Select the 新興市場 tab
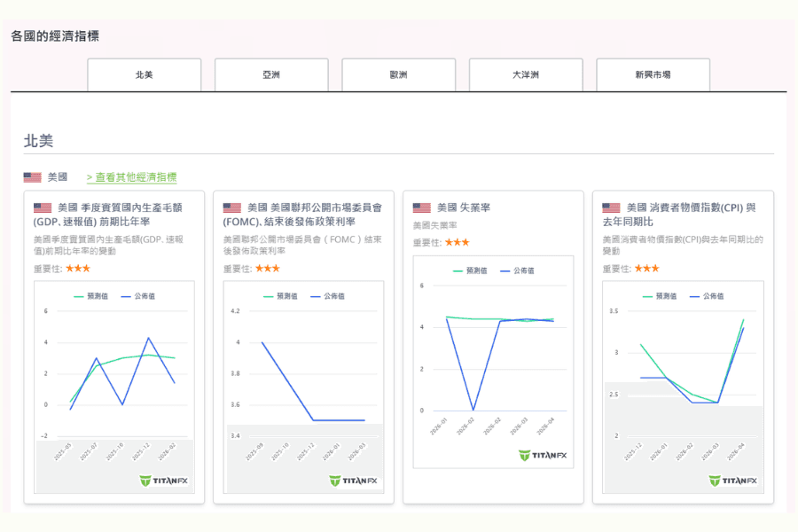The height and width of the screenshot is (532, 798). (653, 74)
